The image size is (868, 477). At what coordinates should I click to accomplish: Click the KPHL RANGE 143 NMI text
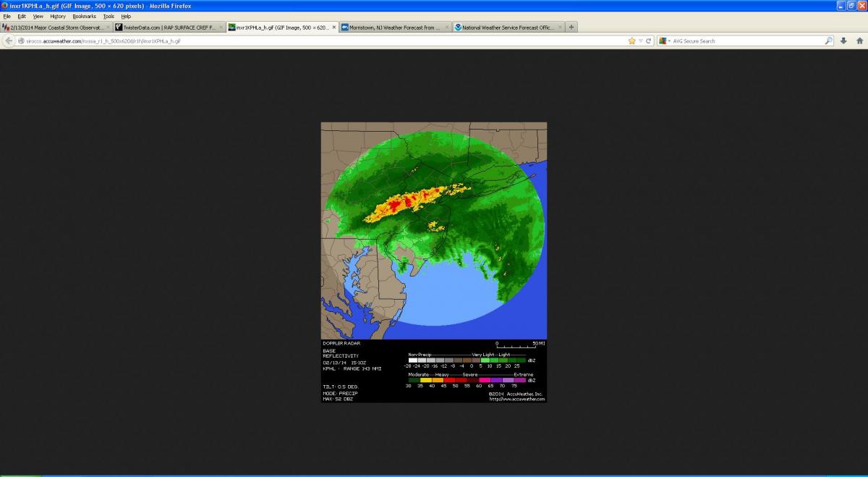352,368
